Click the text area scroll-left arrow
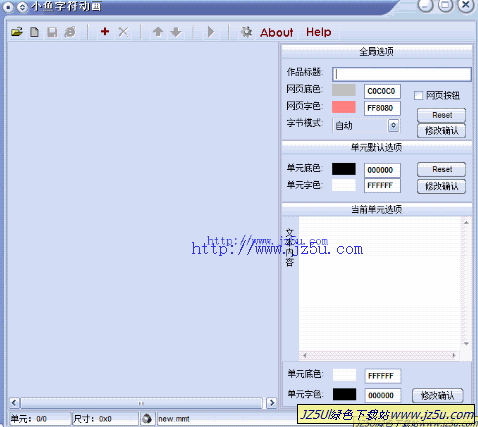The width and height of the screenshot is (478, 427). 304,356
